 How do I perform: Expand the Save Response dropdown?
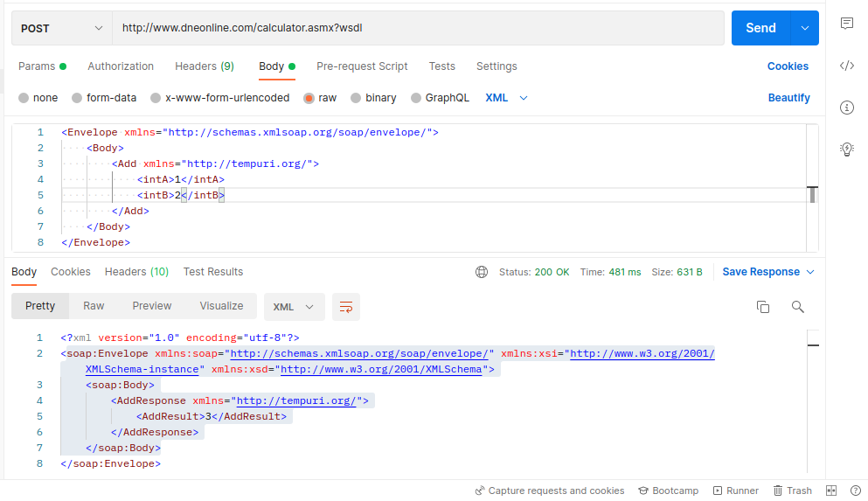(x=768, y=272)
